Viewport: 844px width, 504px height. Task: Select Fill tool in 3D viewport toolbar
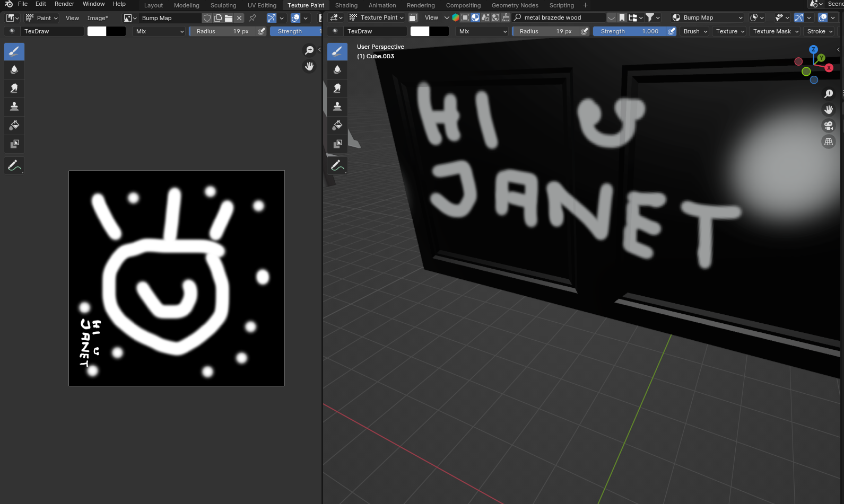pyautogui.click(x=337, y=126)
